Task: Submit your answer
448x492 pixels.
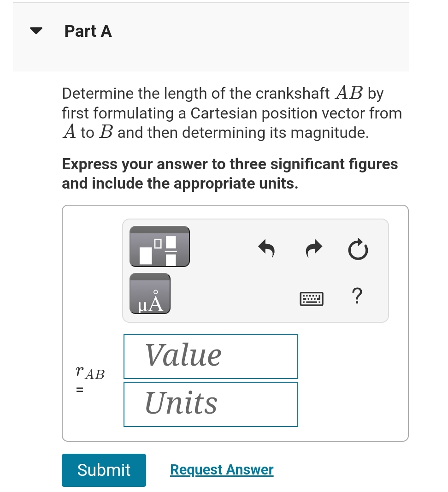Action: [104, 470]
